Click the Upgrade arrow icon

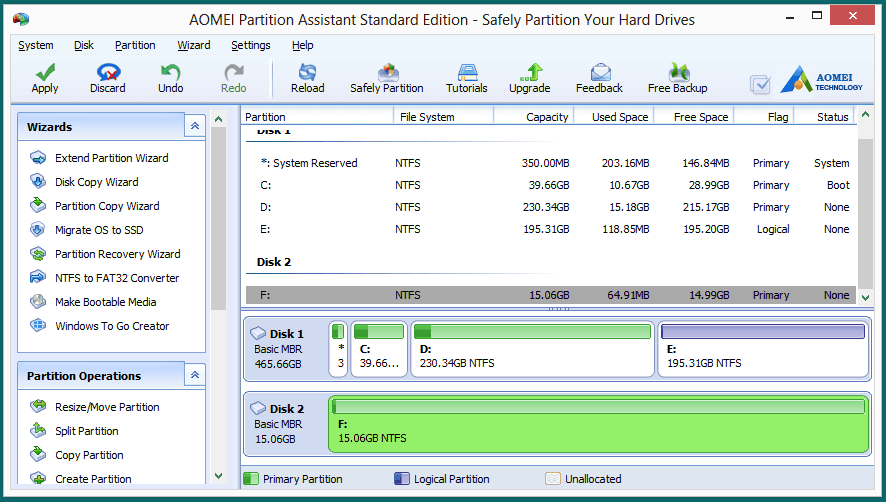click(530, 72)
